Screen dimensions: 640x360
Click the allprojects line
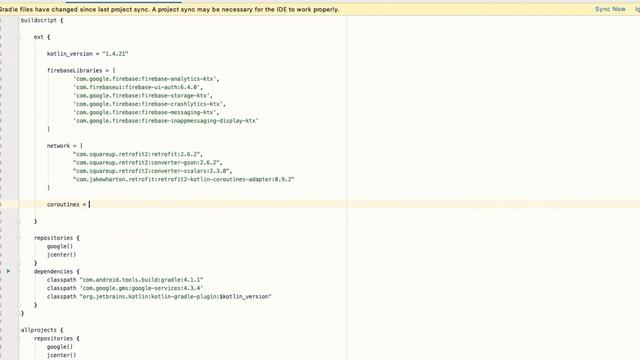tap(42, 330)
